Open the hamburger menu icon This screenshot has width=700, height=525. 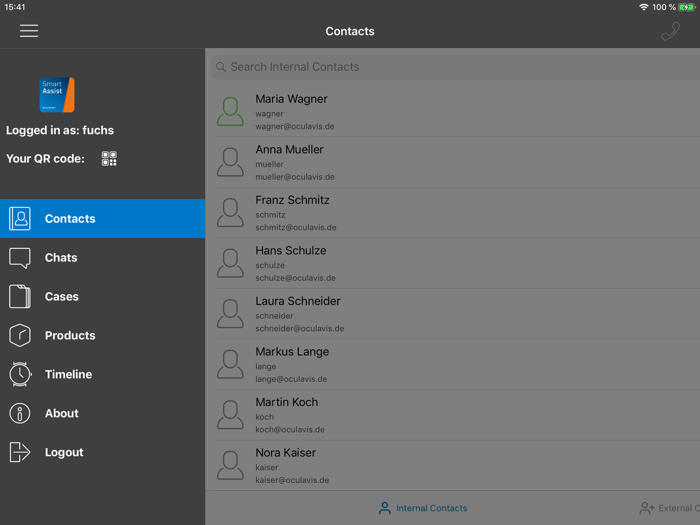click(29, 31)
